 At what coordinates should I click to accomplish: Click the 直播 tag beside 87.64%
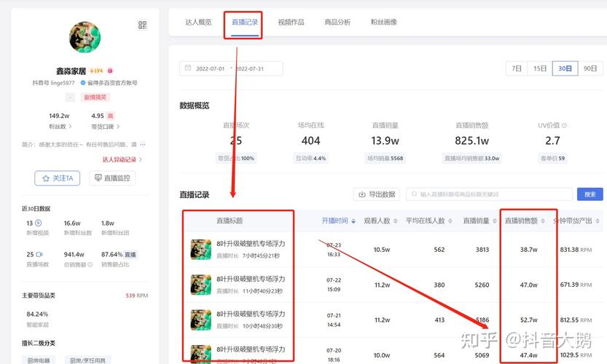coord(130,255)
